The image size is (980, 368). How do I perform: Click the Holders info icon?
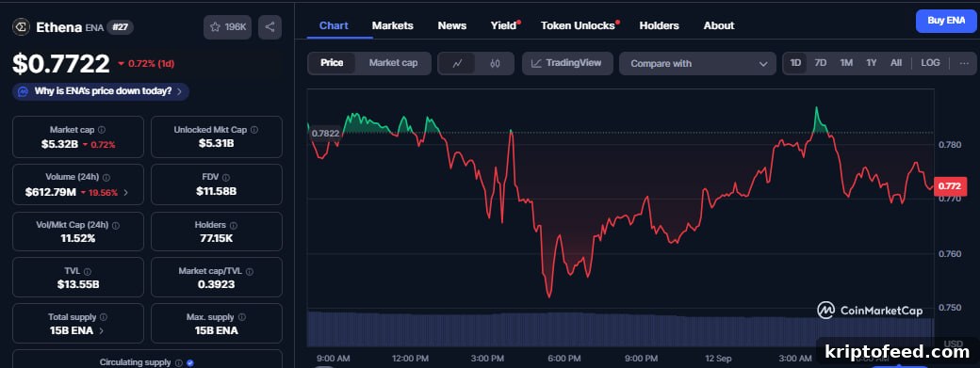pyautogui.click(x=233, y=225)
